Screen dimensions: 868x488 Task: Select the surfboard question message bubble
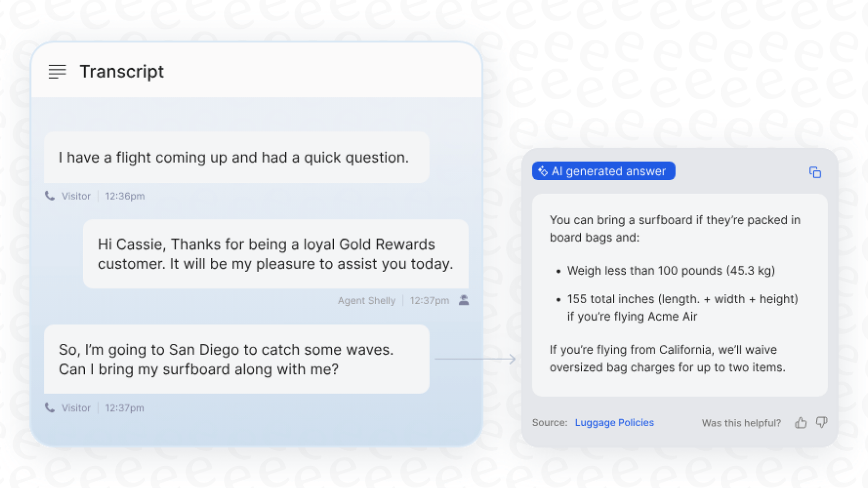(237, 359)
